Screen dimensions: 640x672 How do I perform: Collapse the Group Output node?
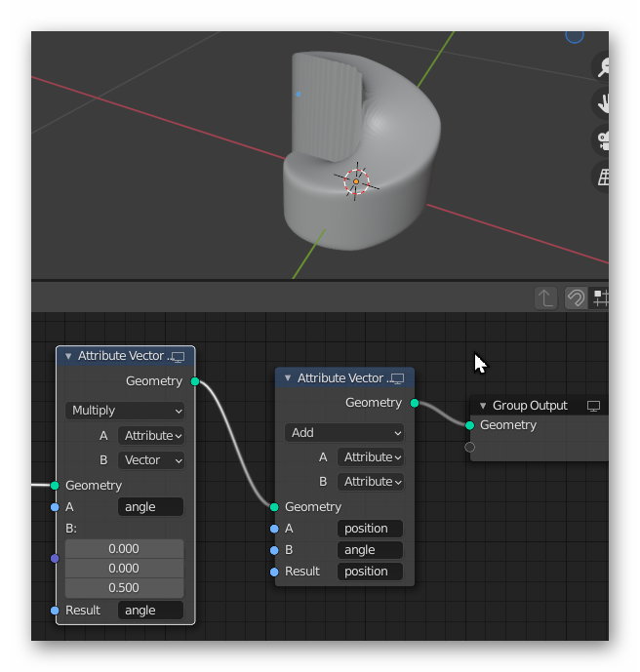[483, 406]
